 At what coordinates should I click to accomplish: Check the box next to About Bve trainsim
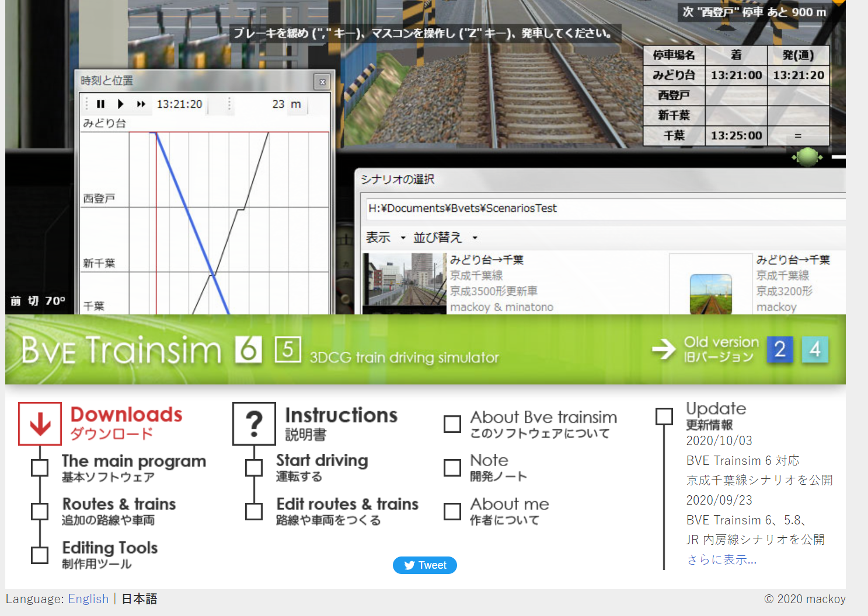[x=452, y=423]
